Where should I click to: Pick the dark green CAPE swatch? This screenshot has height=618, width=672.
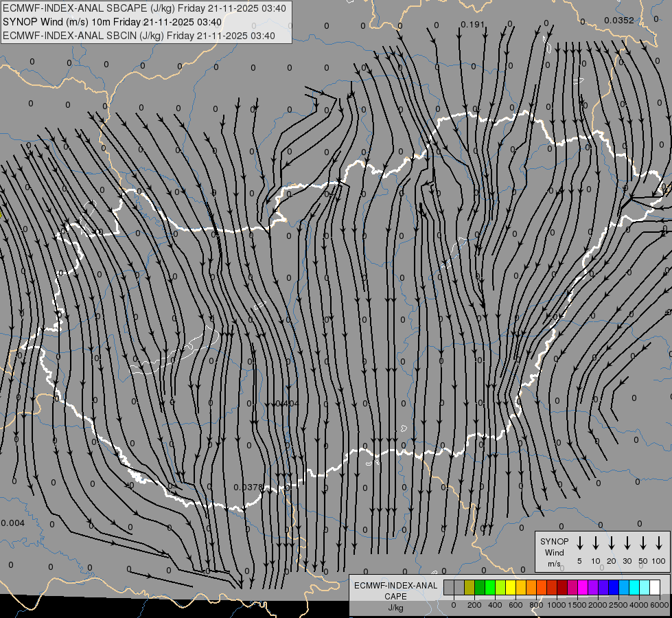click(480, 587)
